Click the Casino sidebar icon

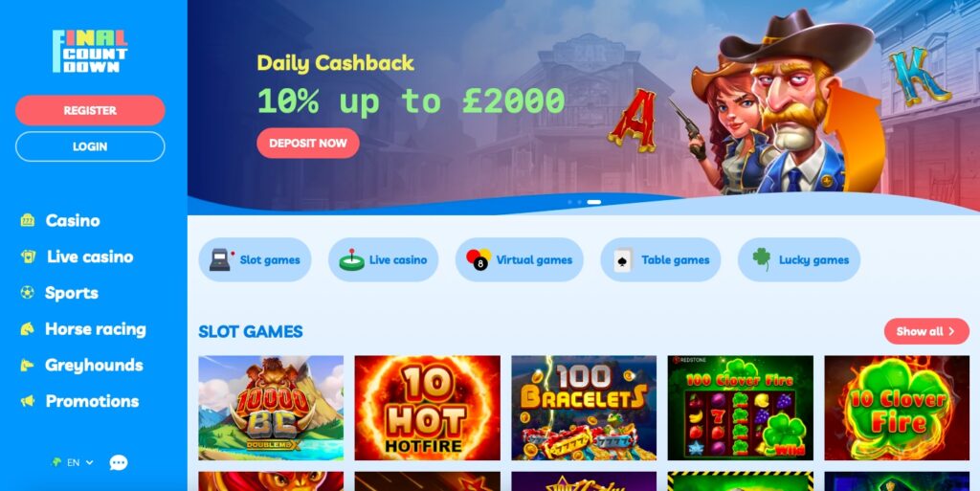(28, 220)
